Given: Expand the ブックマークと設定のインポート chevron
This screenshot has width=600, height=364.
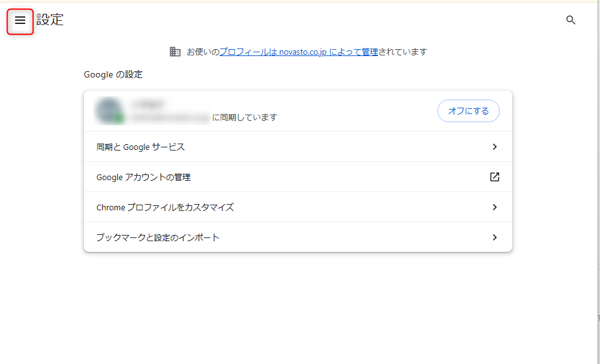Looking at the screenshot, I should coord(495,237).
